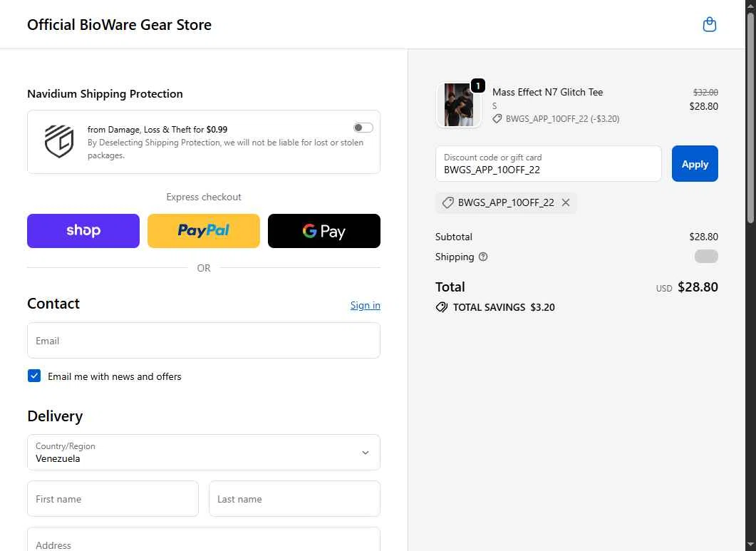Remove the BWGS_APP_10OFF_22 discount tag

pyautogui.click(x=566, y=202)
